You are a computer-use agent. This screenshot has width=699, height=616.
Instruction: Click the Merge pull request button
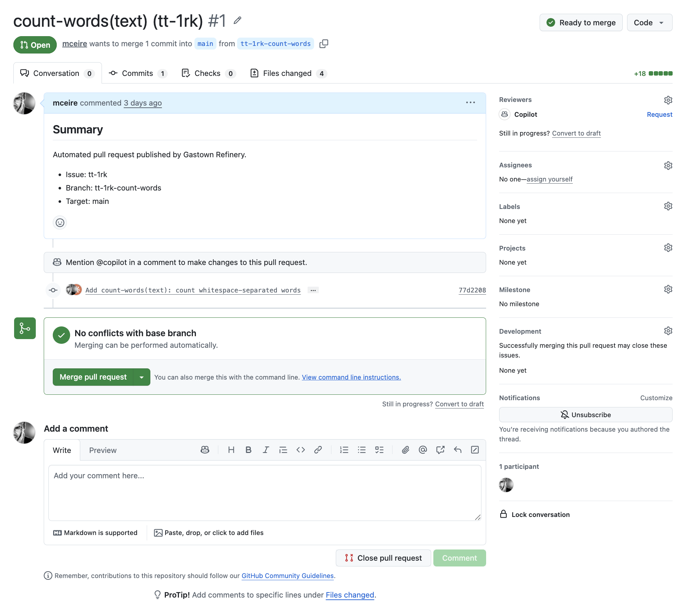click(x=93, y=377)
